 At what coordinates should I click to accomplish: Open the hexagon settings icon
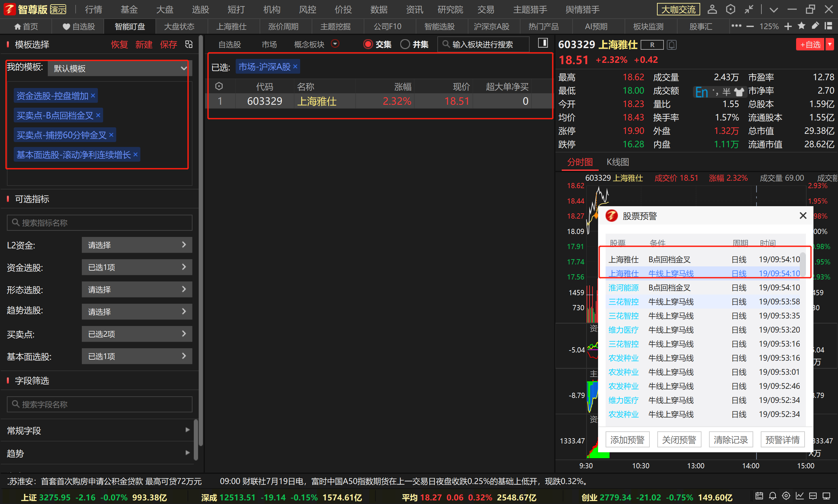[730, 9]
